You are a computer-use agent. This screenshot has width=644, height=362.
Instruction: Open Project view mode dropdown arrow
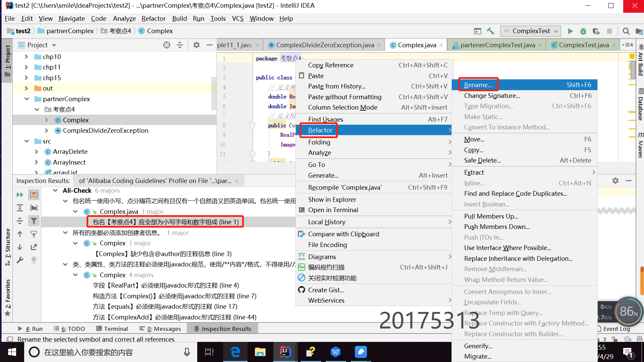54,45
